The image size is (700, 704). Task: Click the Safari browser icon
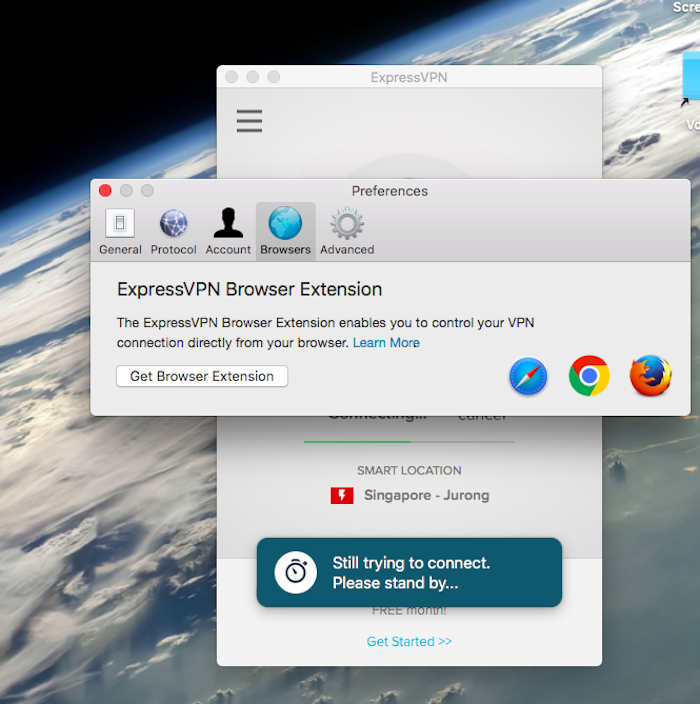pyautogui.click(x=528, y=376)
